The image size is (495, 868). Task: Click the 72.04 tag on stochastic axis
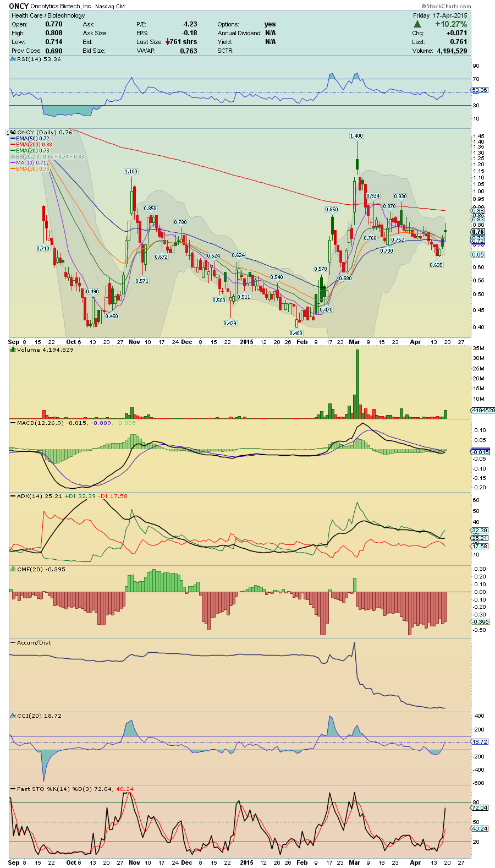[x=480, y=807]
